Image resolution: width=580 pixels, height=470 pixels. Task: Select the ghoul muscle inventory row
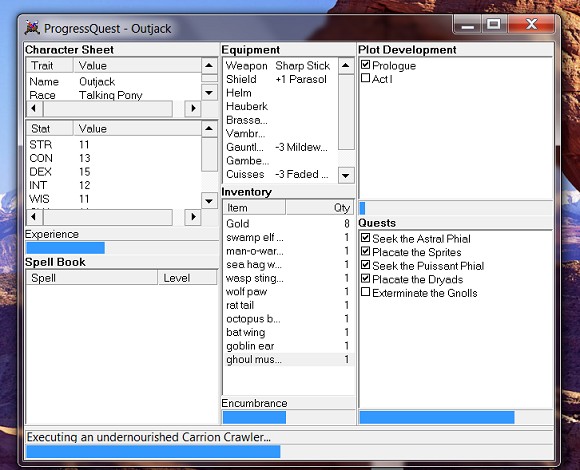click(x=288, y=359)
